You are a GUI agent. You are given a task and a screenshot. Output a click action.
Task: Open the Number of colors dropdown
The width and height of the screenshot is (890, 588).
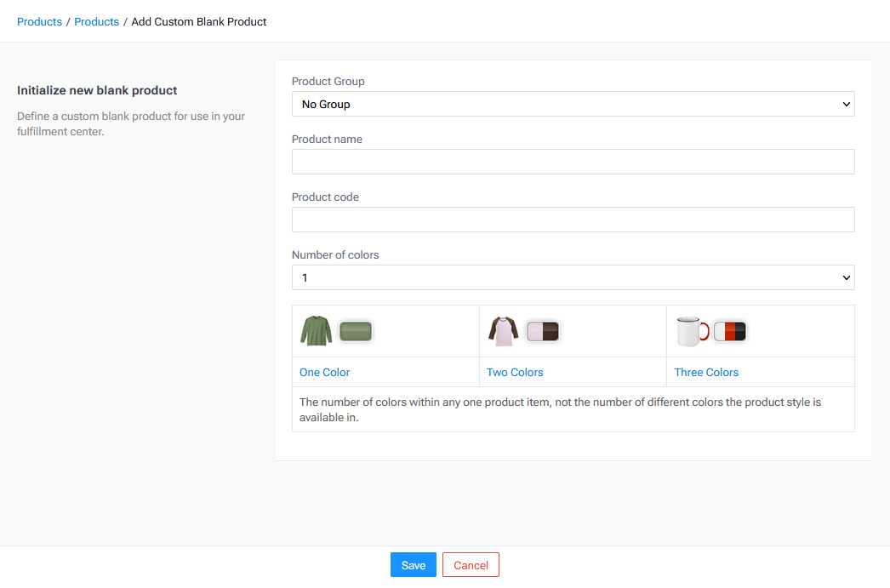[x=573, y=277]
